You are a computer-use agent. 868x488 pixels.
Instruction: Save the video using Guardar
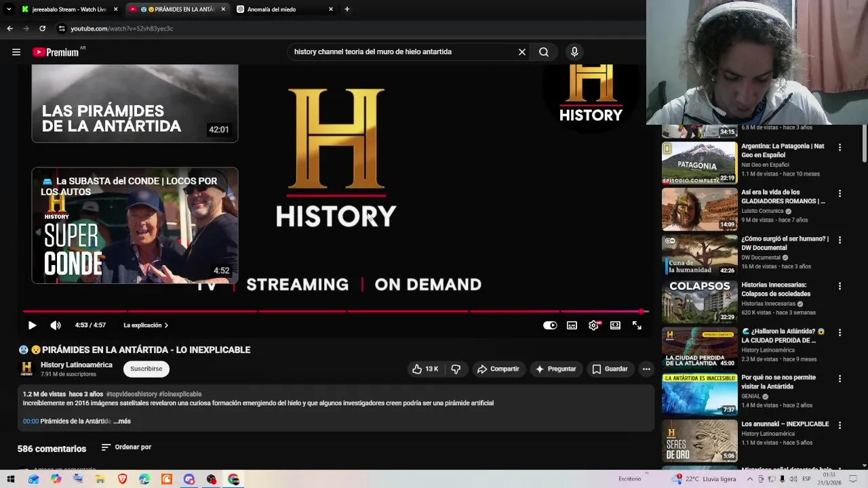(x=610, y=369)
